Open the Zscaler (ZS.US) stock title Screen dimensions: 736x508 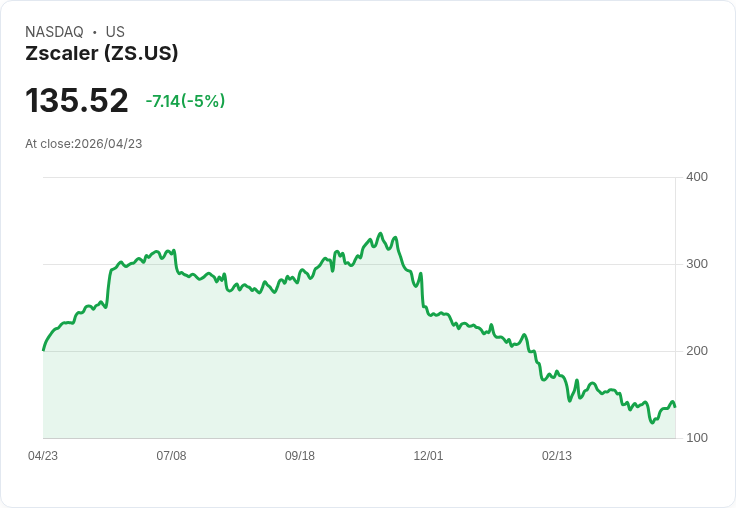click(102, 54)
